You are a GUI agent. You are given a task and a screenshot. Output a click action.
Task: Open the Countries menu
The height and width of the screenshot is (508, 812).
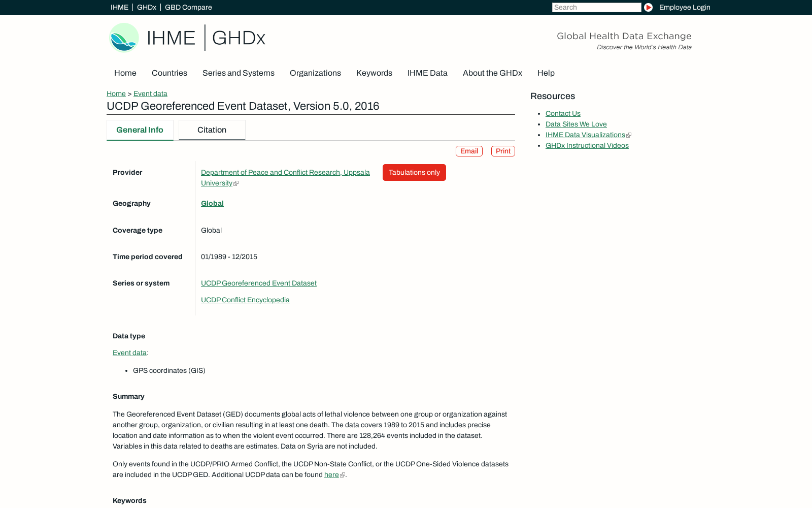pos(170,73)
